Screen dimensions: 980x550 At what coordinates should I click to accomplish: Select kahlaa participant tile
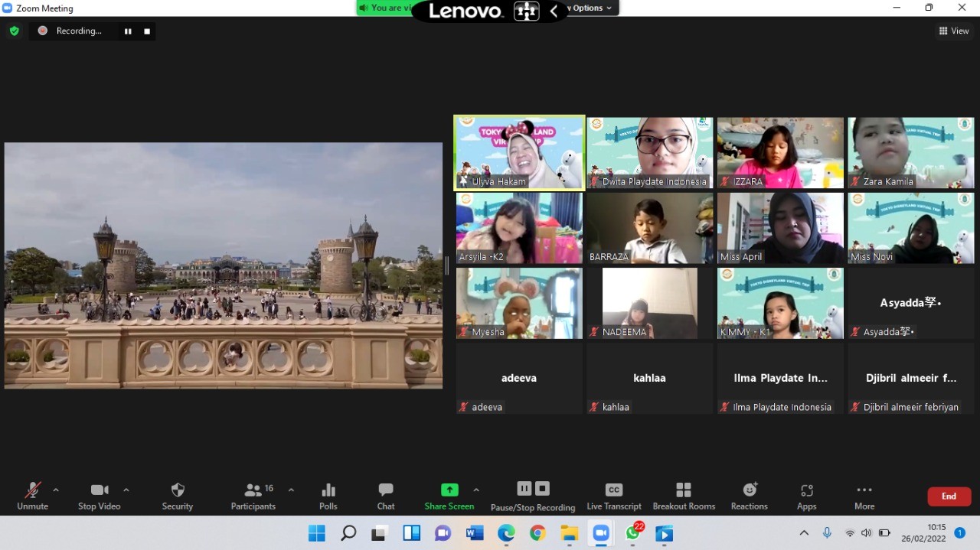[650, 378]
